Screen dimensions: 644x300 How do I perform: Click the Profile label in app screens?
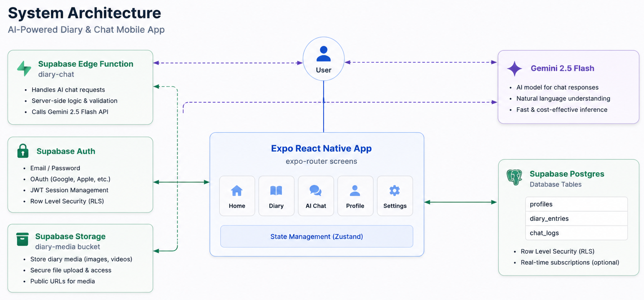[355, 206]
